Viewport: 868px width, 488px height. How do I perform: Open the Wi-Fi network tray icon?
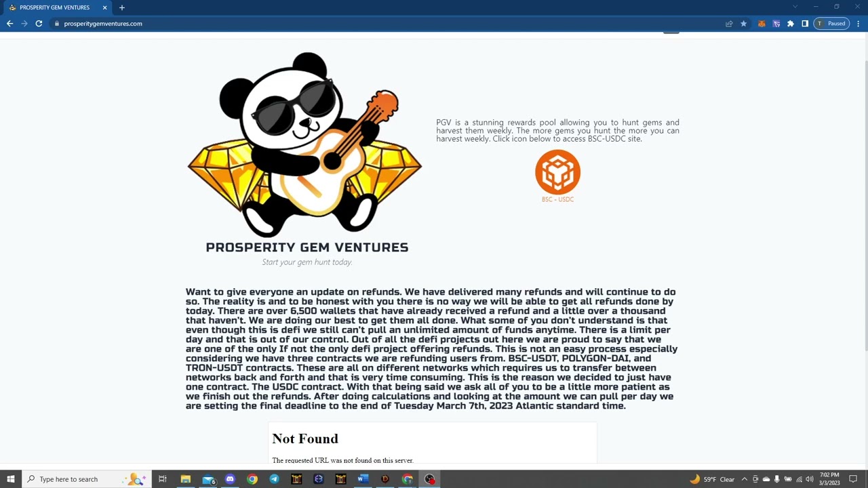click(x=799, y=479)
